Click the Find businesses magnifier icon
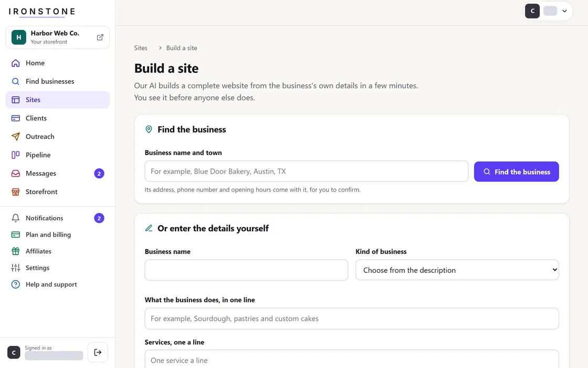This screenshot has width=588, height=368. (15, 81)
